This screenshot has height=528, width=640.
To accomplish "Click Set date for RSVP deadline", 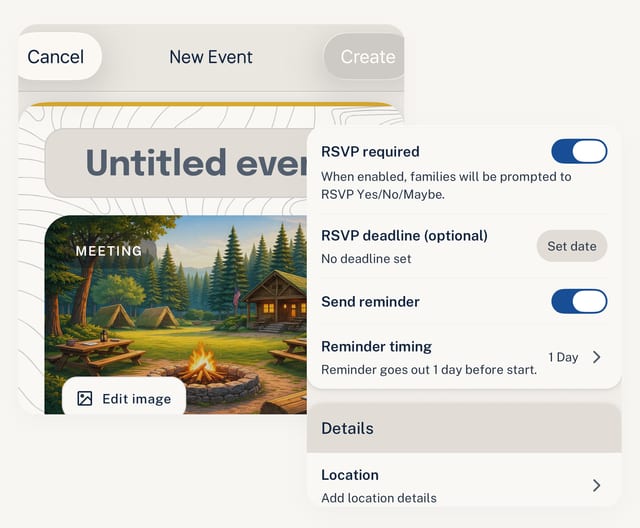I will (572, 246).
